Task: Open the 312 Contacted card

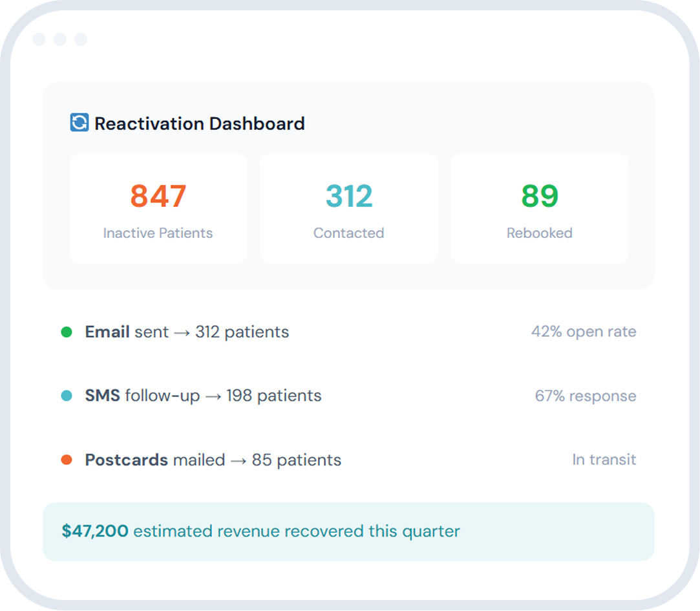Action: click(x=348, y=208)
